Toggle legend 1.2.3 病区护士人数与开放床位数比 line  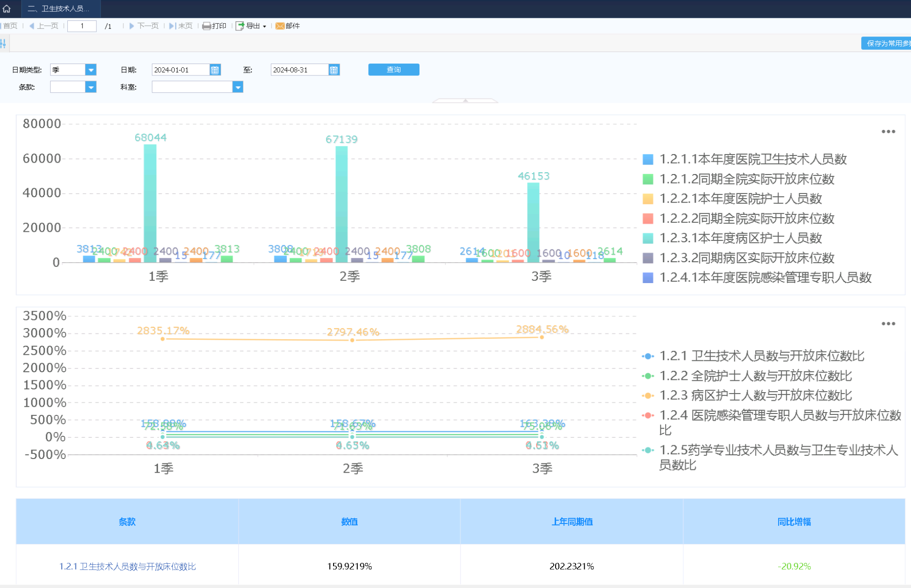[755, 395]
